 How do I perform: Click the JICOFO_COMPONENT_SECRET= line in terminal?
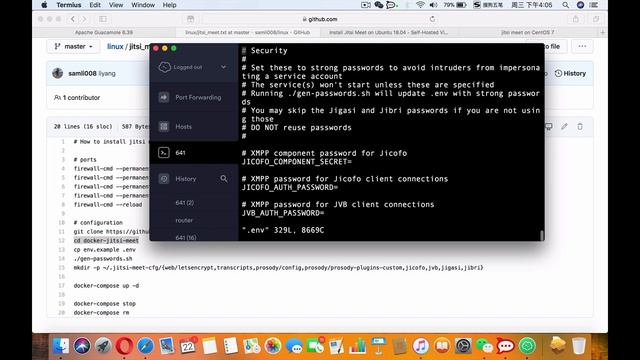point(296,162)
